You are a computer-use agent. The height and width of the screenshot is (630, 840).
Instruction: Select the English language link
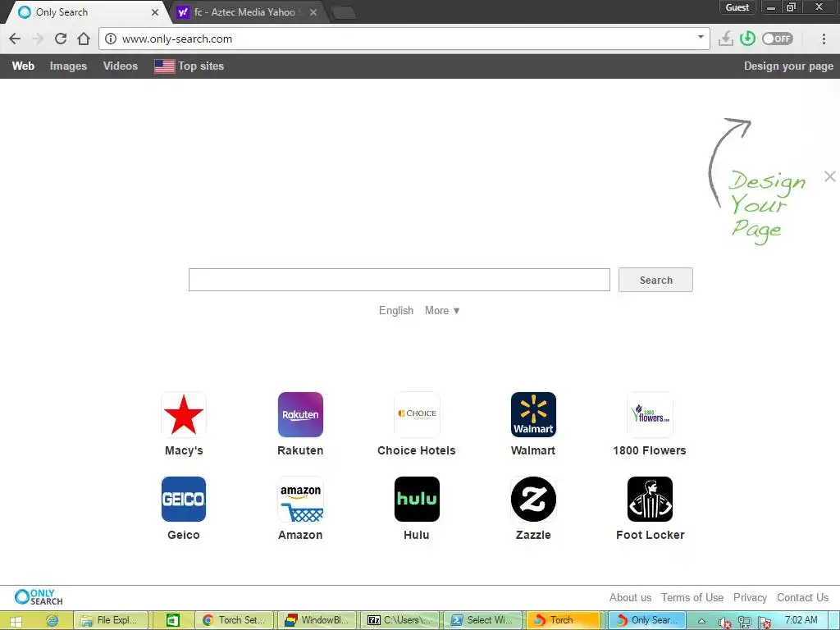396,311
